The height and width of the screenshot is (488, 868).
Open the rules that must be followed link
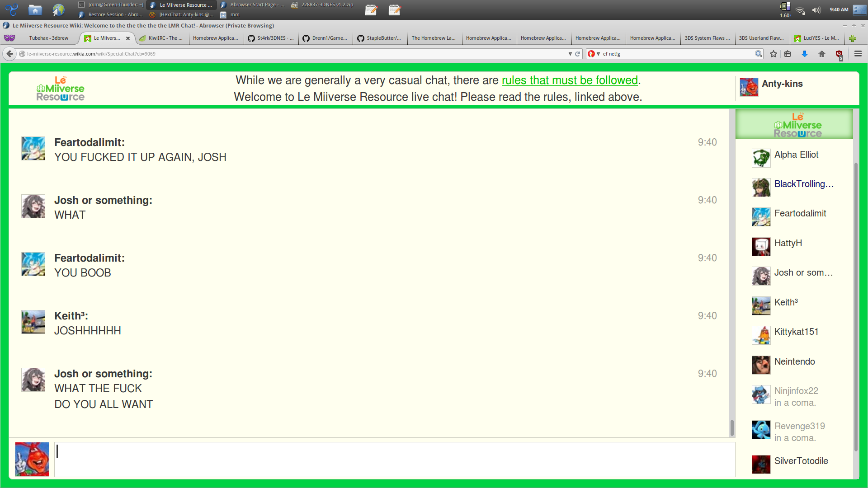(570, 80)
